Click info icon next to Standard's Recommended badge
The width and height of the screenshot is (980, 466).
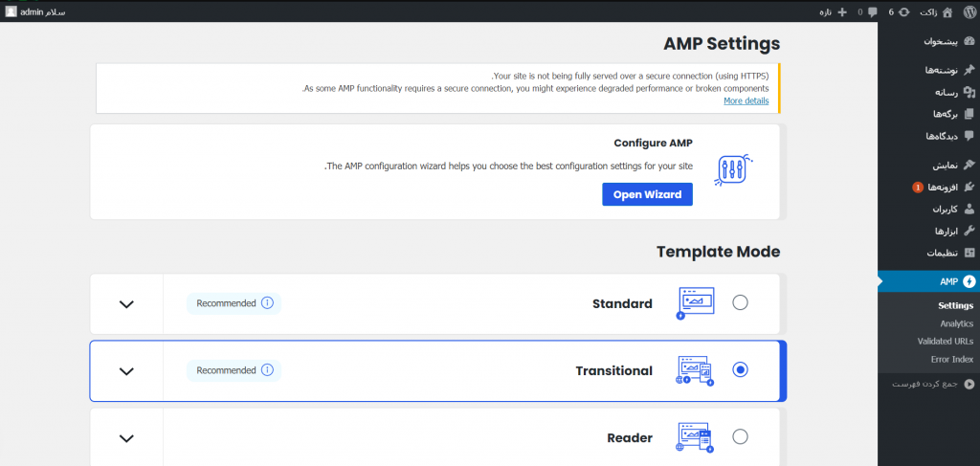pyautogui.click(x=267, y=303)
